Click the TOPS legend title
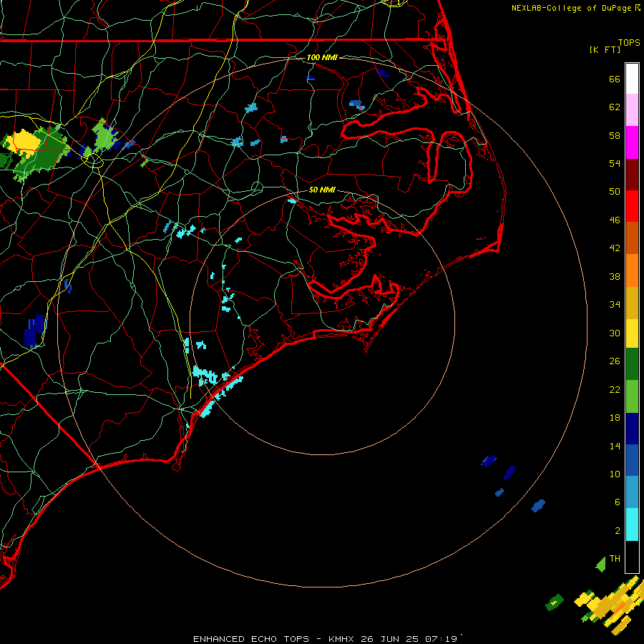 click(629, 42)
